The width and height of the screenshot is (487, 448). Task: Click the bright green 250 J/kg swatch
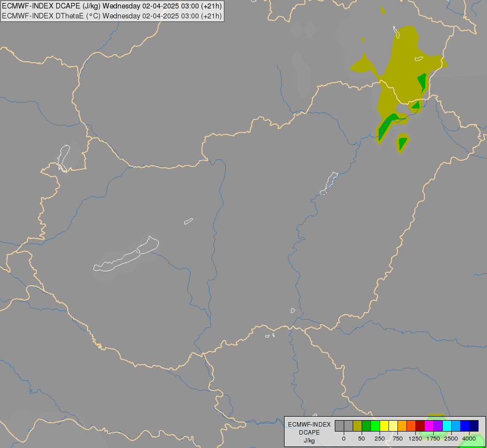375,426
